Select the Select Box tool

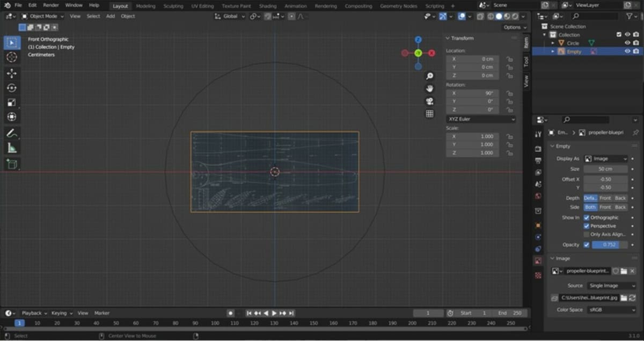click(x=12, y=42)
